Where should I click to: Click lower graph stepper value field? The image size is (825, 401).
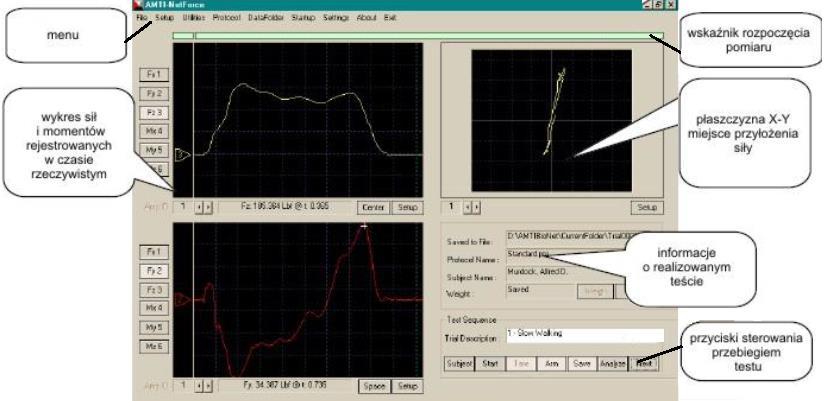(183, 386)
